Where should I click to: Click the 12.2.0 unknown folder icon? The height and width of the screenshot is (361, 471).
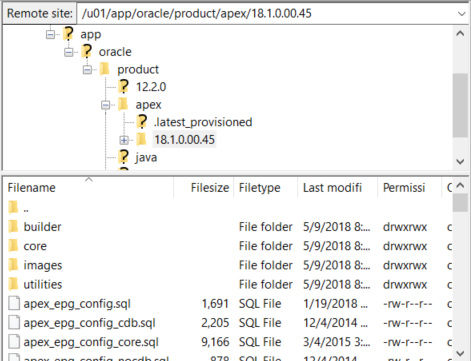coord(124,86)
